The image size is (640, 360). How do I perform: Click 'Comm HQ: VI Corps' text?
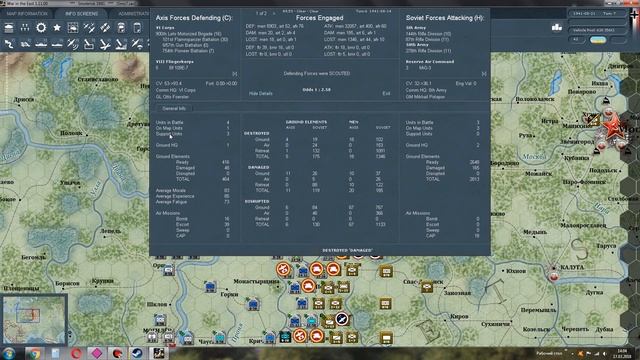click(x=176, y=90)
